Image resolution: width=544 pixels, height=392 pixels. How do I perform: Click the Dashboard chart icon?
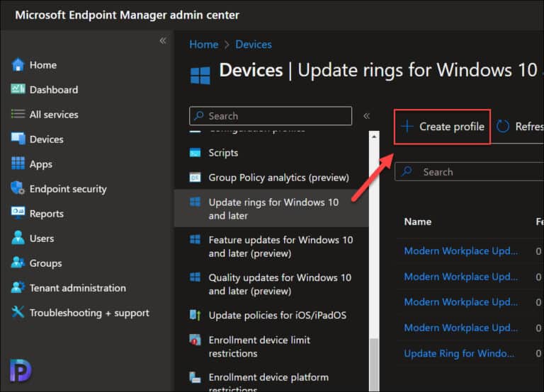click(x=18, y=89)
